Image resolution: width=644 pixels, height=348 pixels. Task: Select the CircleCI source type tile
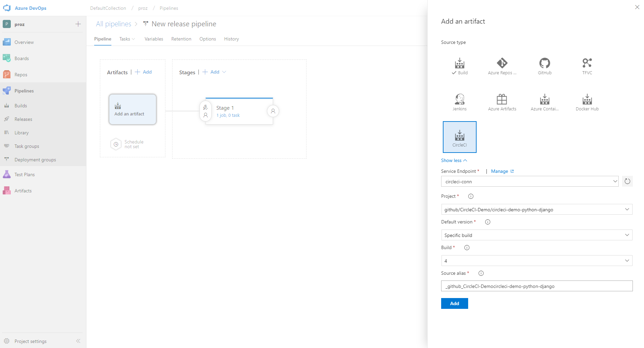click(x=459, y=137)
